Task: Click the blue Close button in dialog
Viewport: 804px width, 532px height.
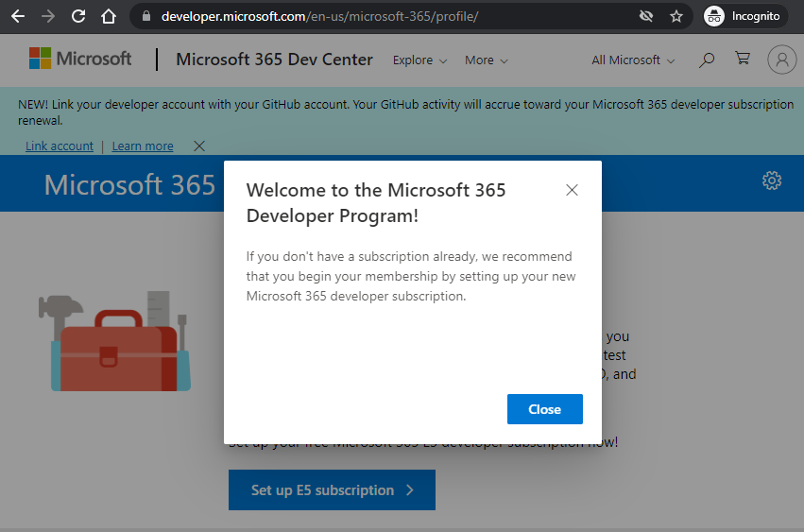Action: coord(544,409)
